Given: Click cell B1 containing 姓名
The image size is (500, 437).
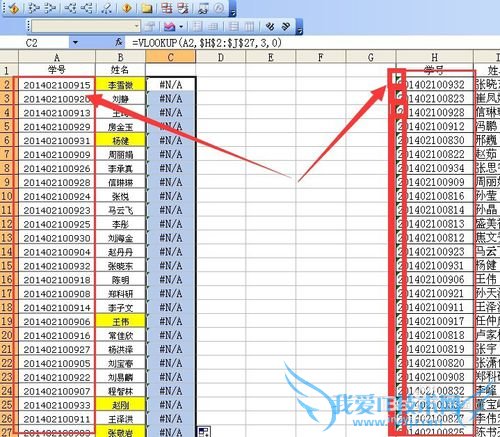Looking at the screenshot, I should pos(121,70).
